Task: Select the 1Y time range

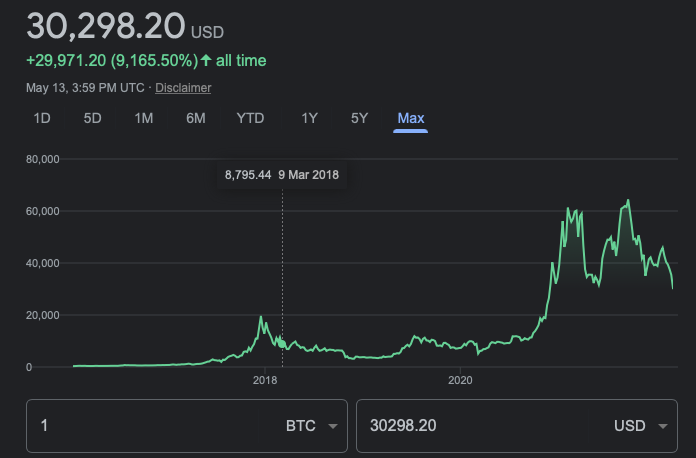Action: (x=309, y=118)
